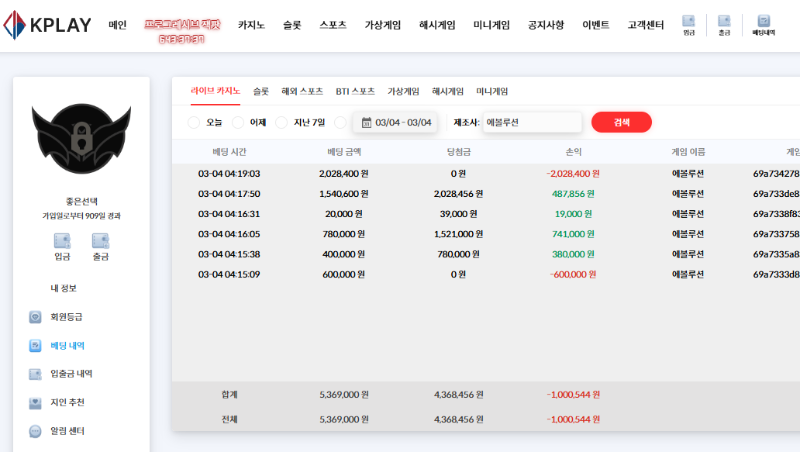The height and width of the screenshot is (452, 800).
Task: Open 입출금 내역 link in sidebar
Action: point(71,374)
